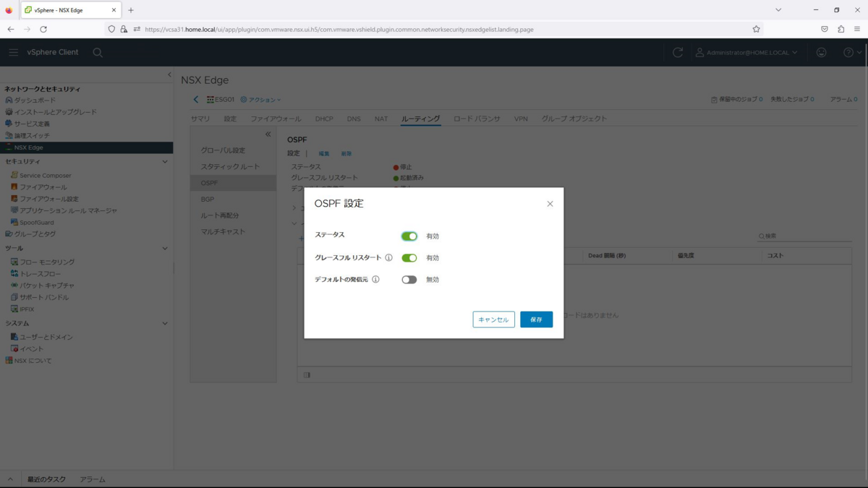Collapse the セキュリティ section
868x488 pixels.
[165, 162]
